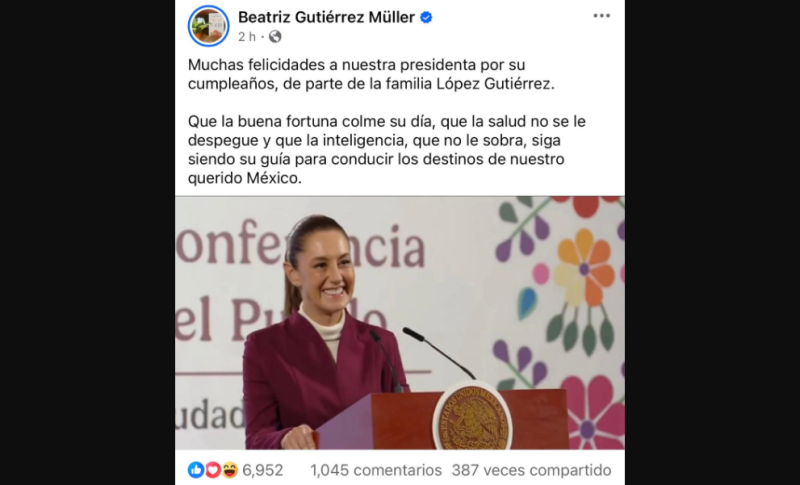Screen dimensions: 800x485
Task: Click the pink flower near podium
Action: click(x=593, y=413)
